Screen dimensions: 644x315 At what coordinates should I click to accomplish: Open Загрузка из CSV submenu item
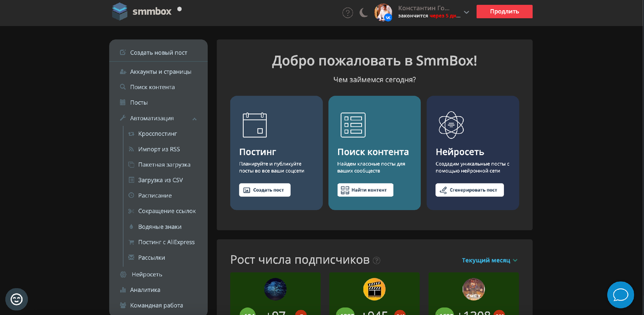coord(160,180)
